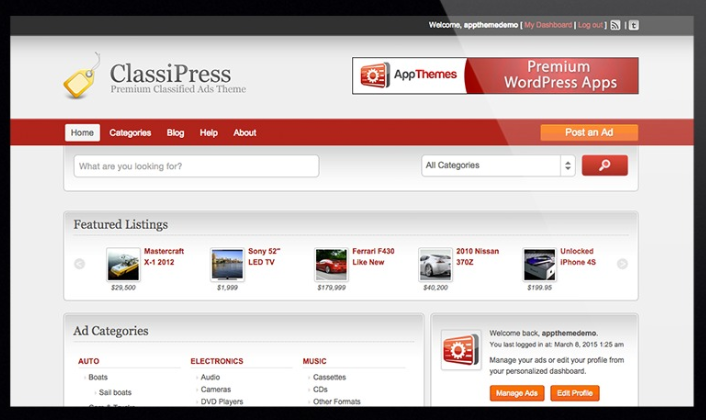Screen dimensions: 706x420
Task: Open the Mastercraft X-1 2012 thumbnail
Action: (123, 264)
